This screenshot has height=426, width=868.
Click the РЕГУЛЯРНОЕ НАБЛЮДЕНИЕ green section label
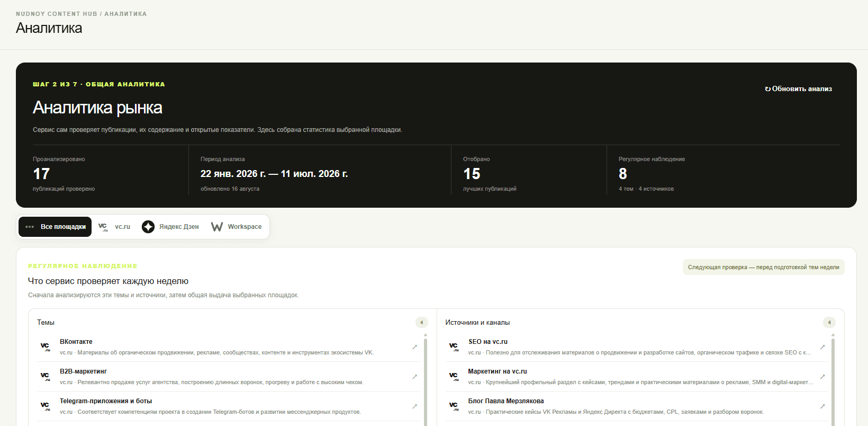point(83,266)
